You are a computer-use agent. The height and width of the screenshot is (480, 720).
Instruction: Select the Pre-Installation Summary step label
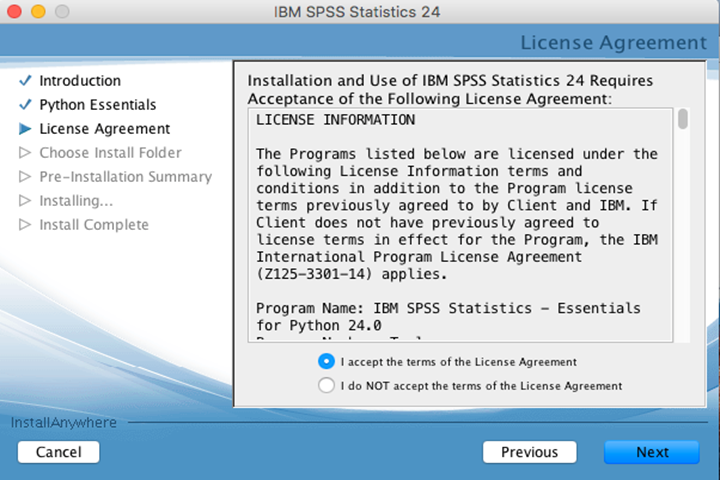(125, 177)
